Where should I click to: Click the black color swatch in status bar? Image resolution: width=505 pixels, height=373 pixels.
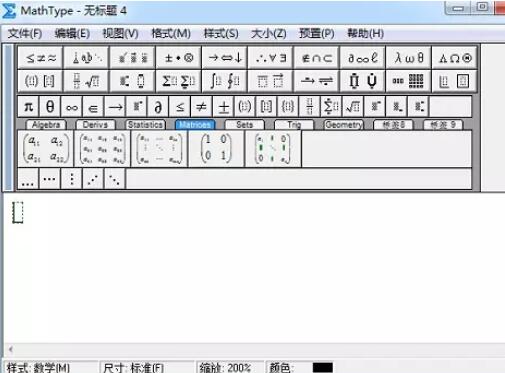tap(323, 368)
